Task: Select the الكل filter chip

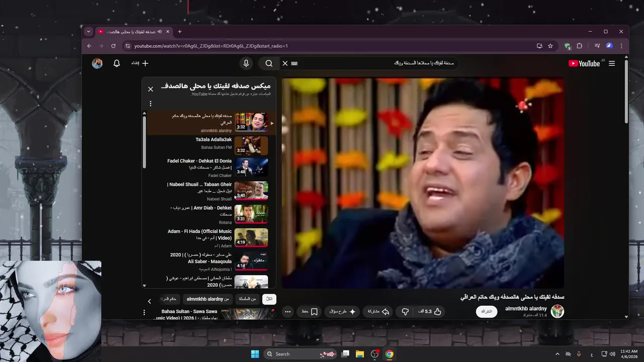Action: tap(269, 299)
